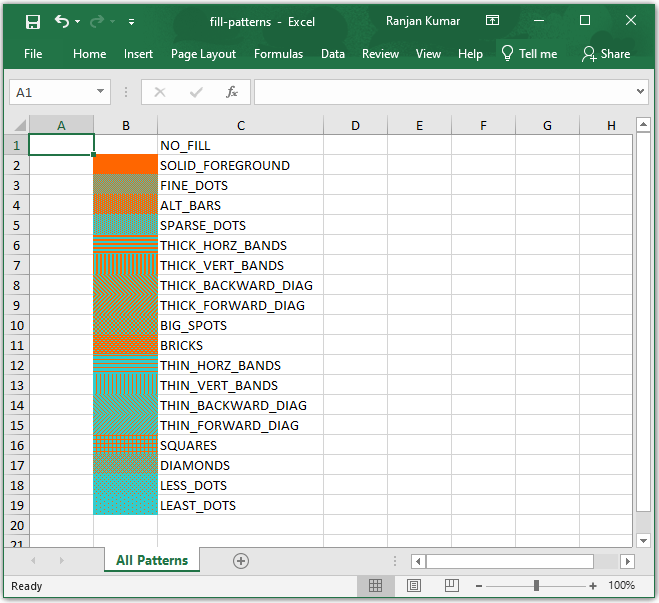Click the vertical scrollbar up arrow
This screenshot has height=603, width=659.
coord(643,124)
